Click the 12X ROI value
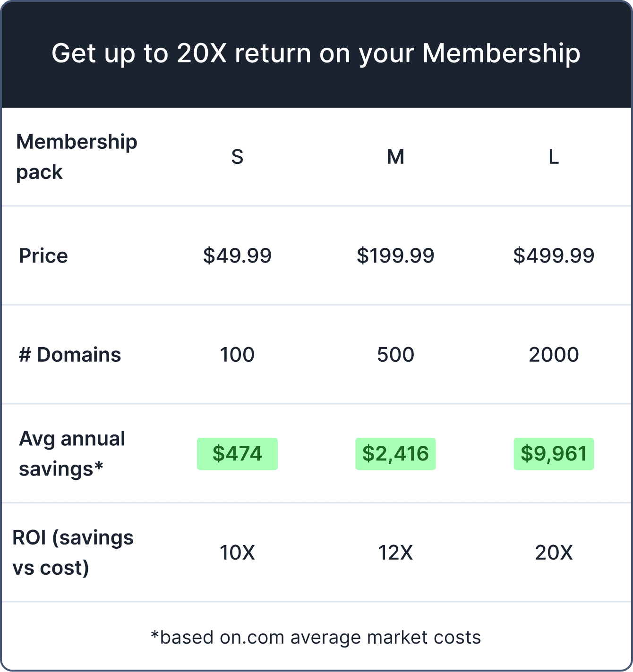Viewport: 633px width, 672px height. click(395, 553)
